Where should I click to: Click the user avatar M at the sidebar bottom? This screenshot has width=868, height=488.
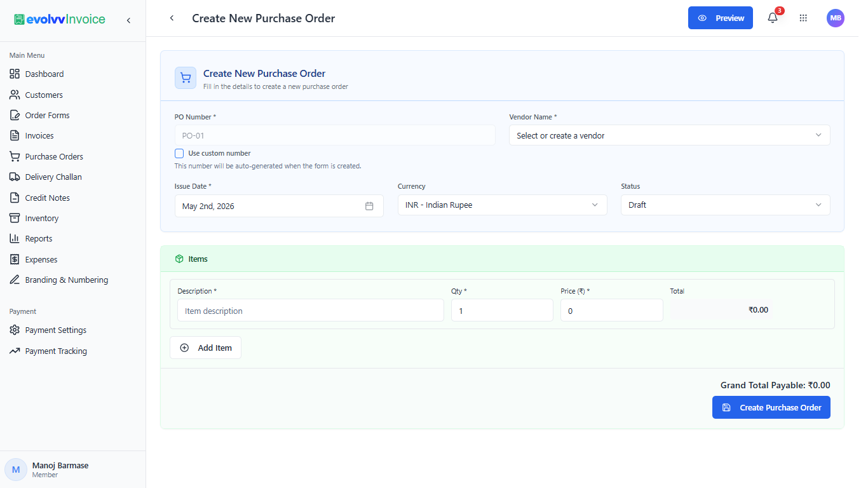(16, 470)
